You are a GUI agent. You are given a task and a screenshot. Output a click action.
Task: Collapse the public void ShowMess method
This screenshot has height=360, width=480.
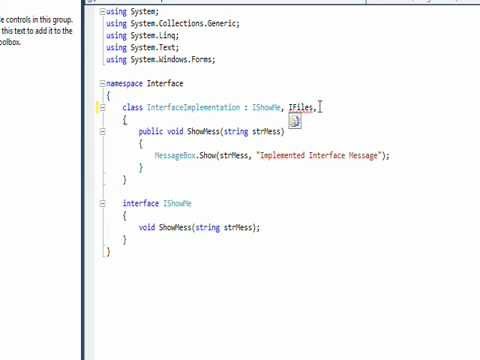102,132
